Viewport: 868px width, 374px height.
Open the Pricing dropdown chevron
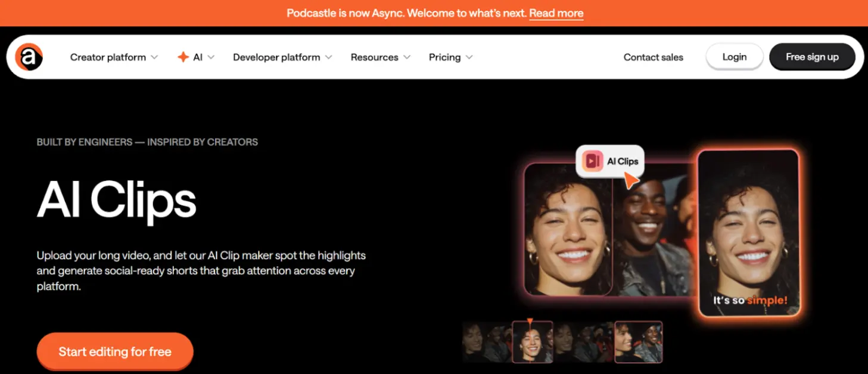pos(469,58)
